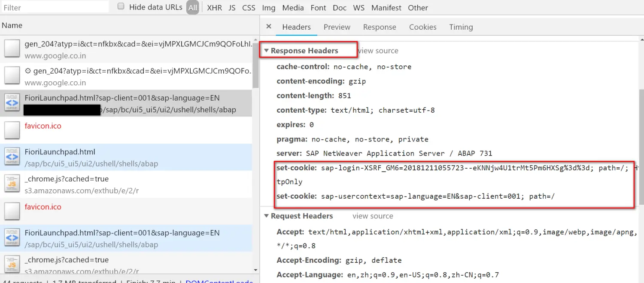Switch to the Preview tab

(337, 27)
